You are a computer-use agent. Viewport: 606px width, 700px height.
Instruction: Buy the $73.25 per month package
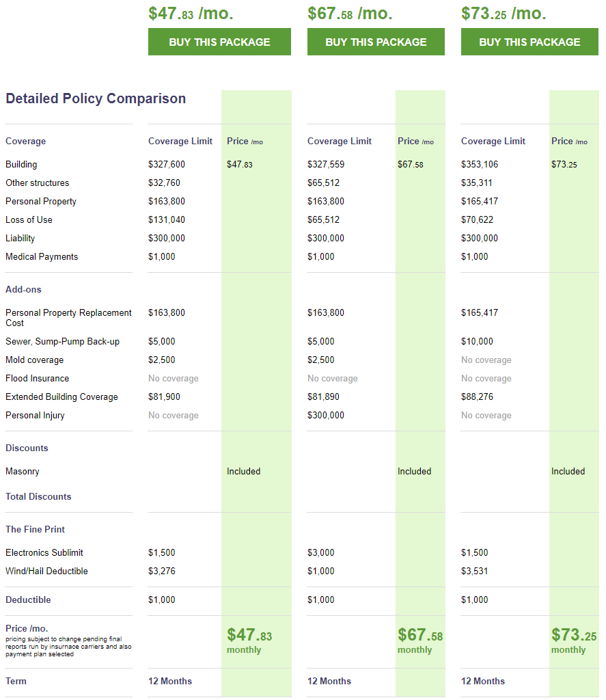click(529, 42)
